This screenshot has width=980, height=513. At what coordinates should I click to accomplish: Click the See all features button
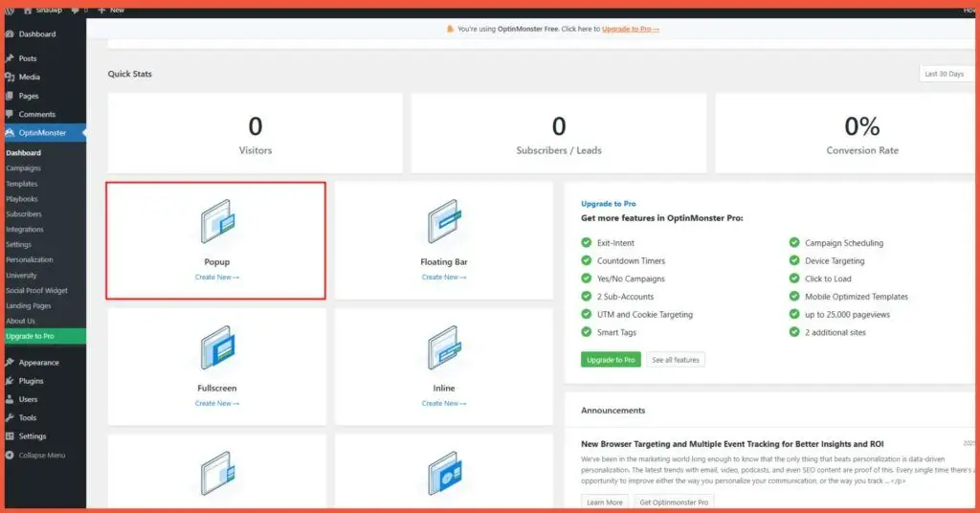tap(676, 360)
